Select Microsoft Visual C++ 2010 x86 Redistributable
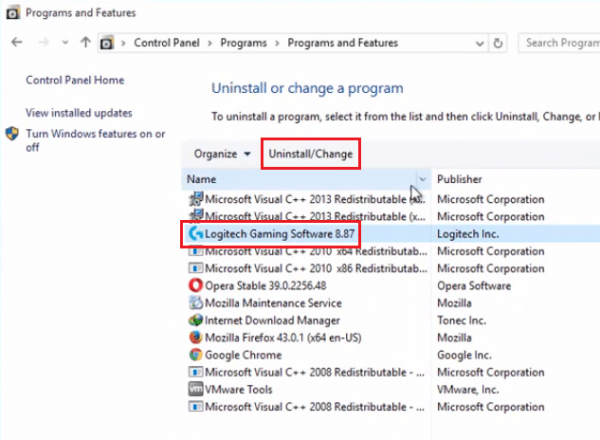This screenshot has height=440, width=600. click(316, 269)
